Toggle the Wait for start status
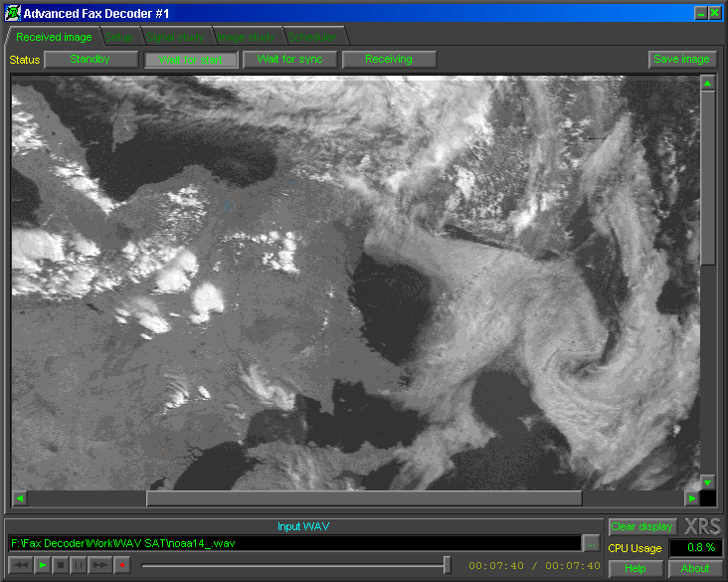Screen dimensions: 728x582 tap(191, 60)
